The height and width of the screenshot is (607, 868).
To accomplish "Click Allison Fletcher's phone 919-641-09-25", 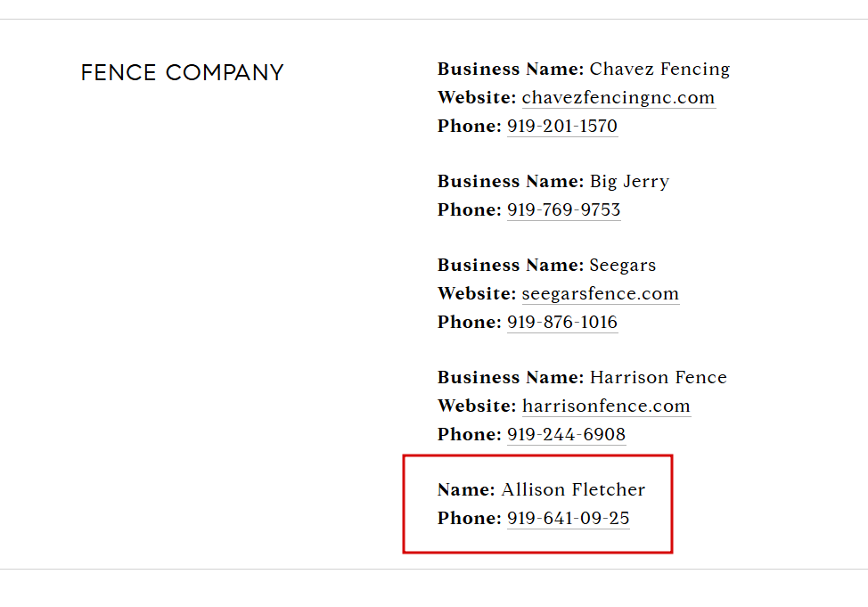I will pyautogui.click(x=568, y=519).
